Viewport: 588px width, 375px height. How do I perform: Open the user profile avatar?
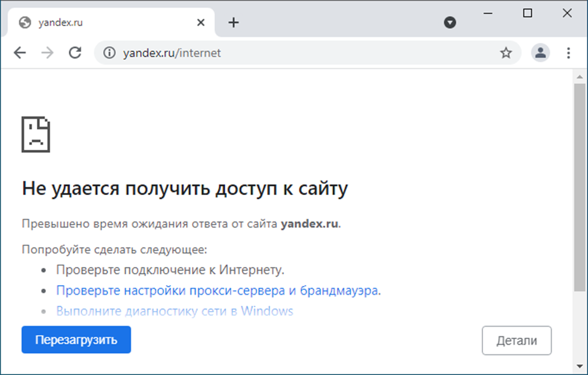point(540,53)
